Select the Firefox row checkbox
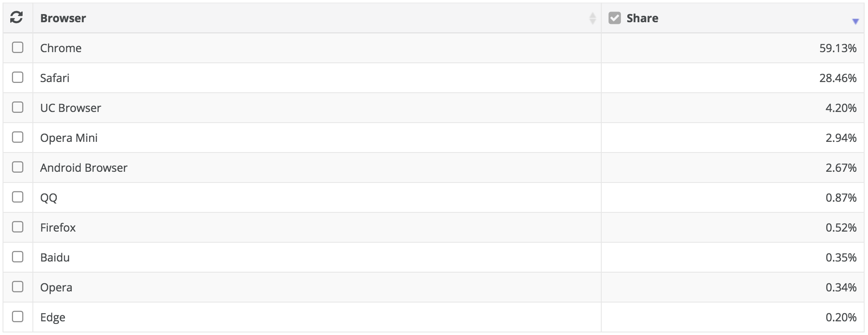 (17, 227)
